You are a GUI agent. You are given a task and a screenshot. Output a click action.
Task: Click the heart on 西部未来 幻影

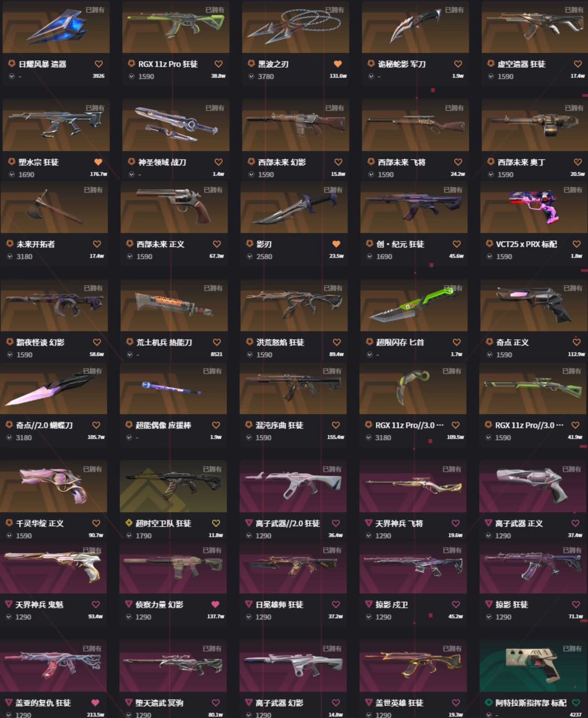(x=338, y=162)
